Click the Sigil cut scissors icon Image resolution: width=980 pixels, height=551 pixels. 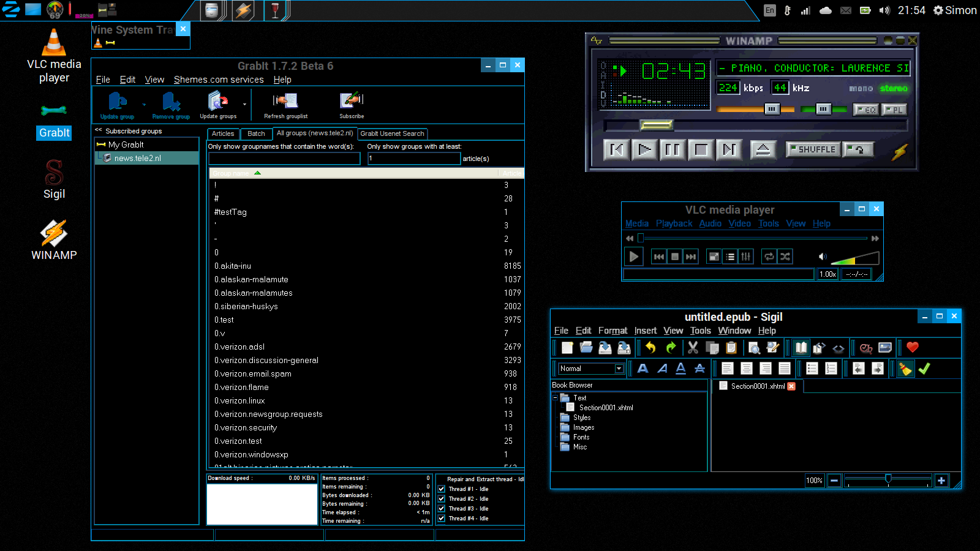[693, 348]
